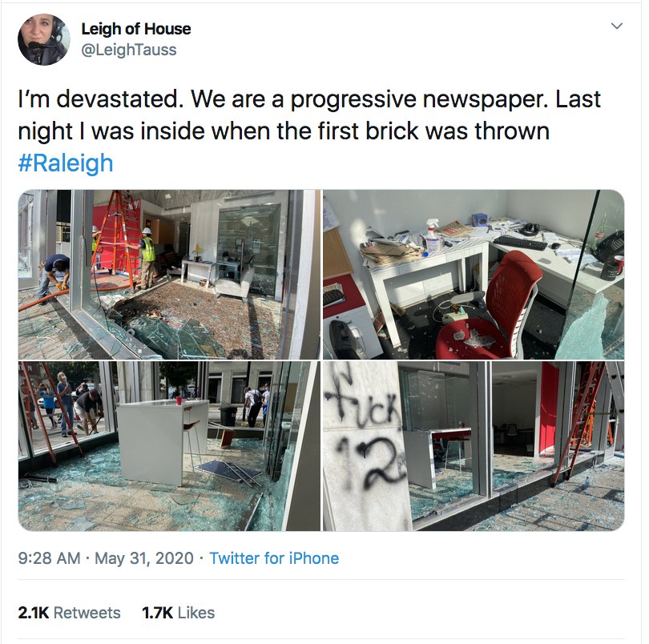Open the #Raleigh hashtag

point(66,163)
